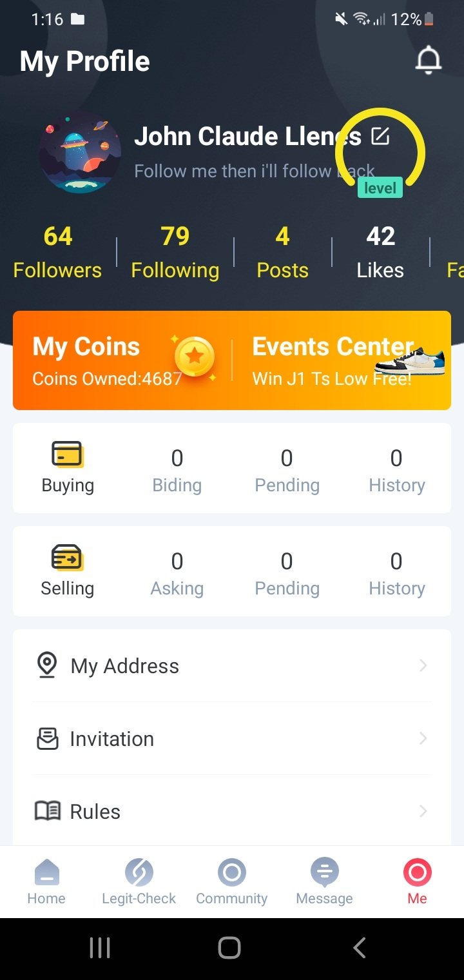Tap the notification bell icon
Image resolution: width=464 pixels, height=980 pixels.
point(428,61)
